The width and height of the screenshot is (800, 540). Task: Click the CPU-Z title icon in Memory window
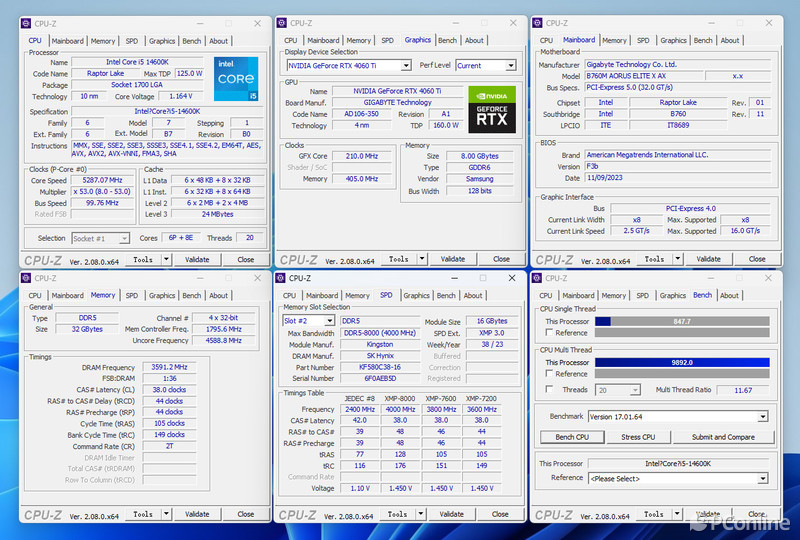[26, 278]
